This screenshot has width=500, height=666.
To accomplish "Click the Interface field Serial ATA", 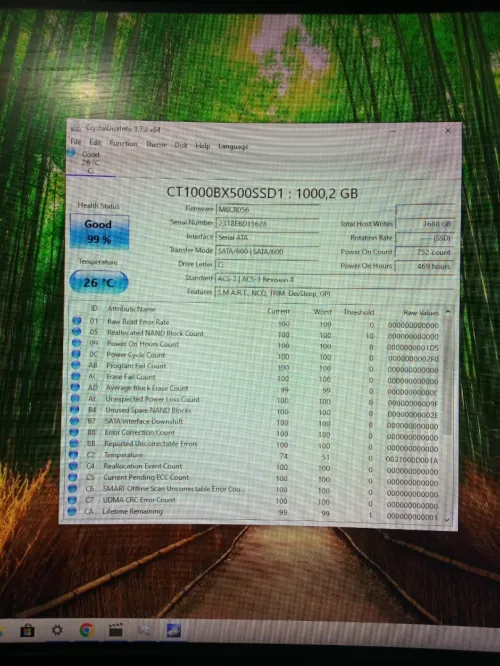I will pos(268,237).
